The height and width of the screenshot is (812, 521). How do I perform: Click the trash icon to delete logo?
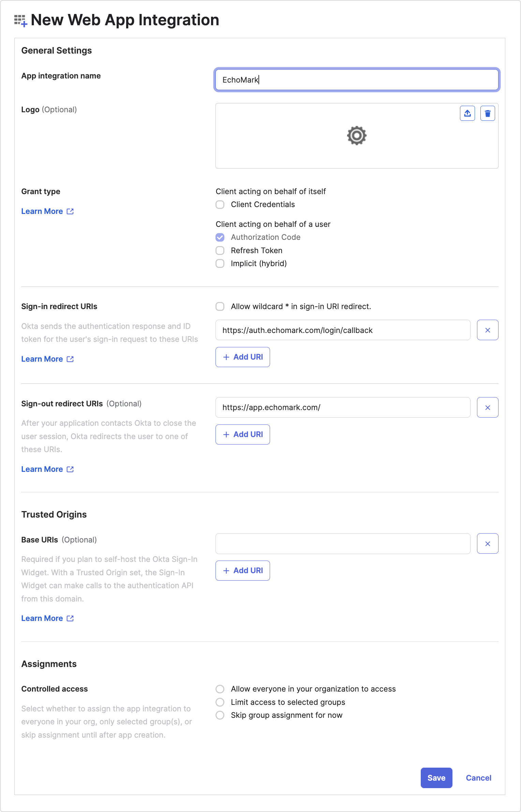(x=488, y=113)
